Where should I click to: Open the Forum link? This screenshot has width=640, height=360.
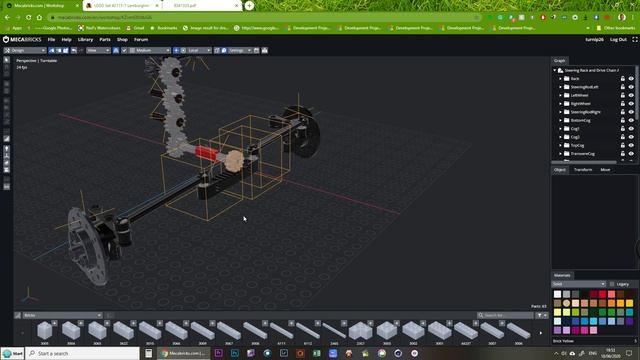point(141,40)
